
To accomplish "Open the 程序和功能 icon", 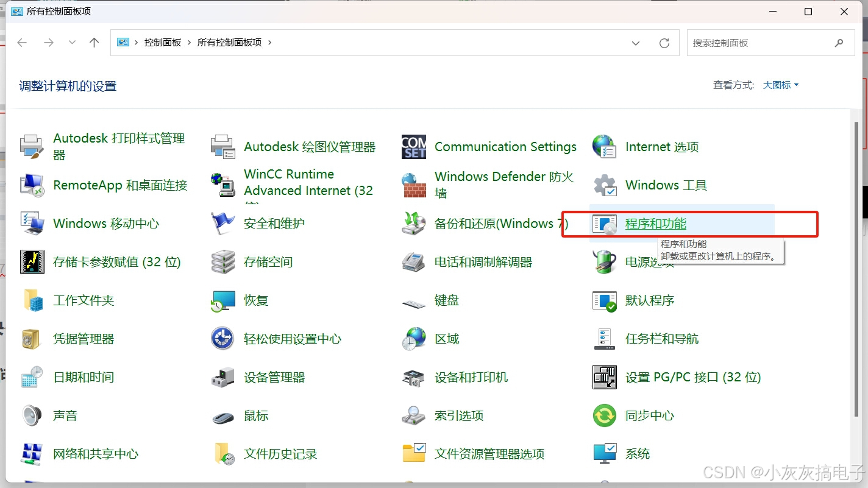I will click(x=605, y=224).
